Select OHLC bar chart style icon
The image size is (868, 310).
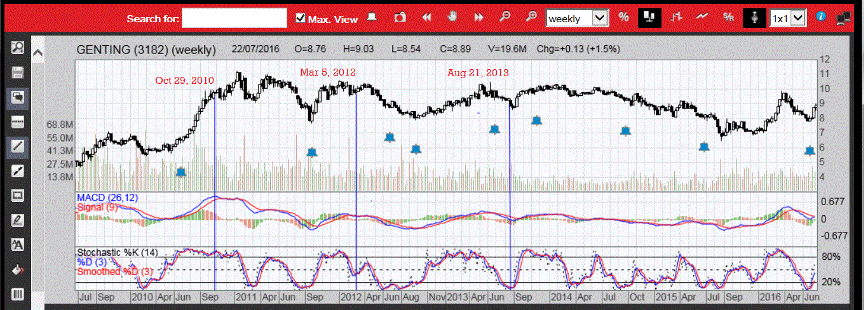pyautogui.click(x=677, y=18)
